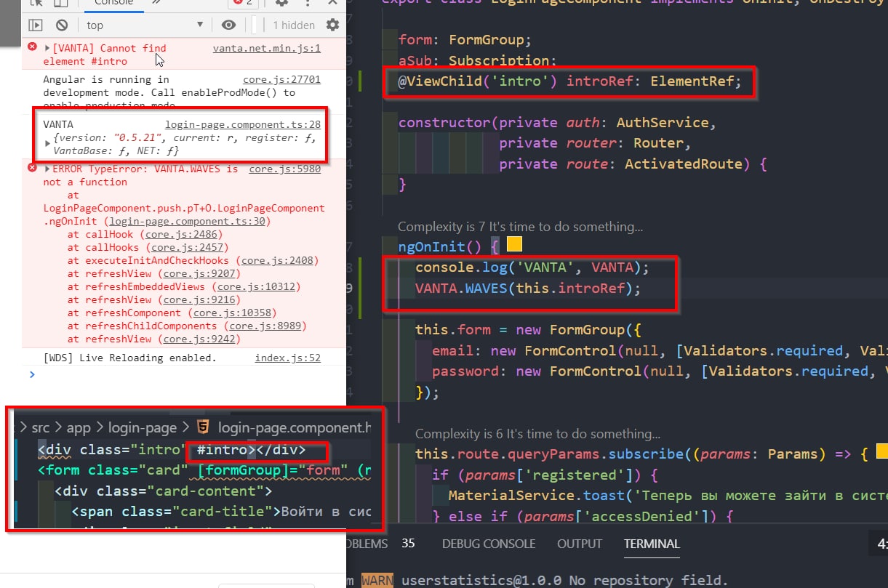Expand the logged VANTA object
The width and height of the screenshot is (888, 588).
(47, 144)
